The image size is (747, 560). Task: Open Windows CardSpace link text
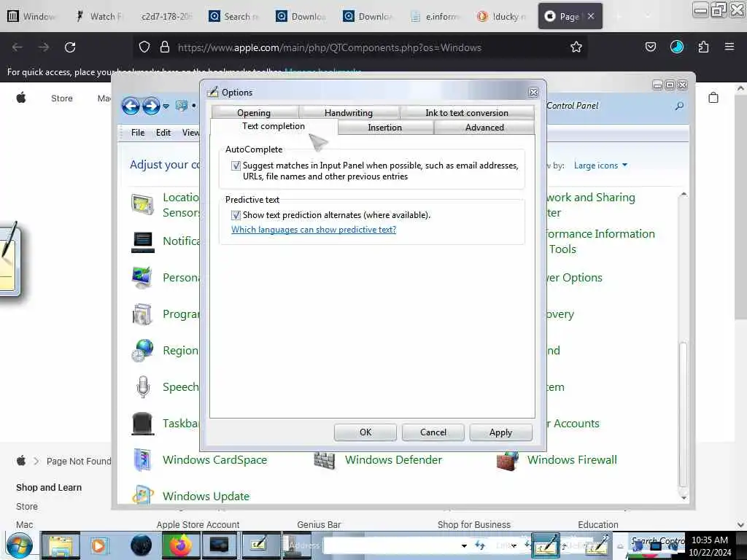point(215,459)
